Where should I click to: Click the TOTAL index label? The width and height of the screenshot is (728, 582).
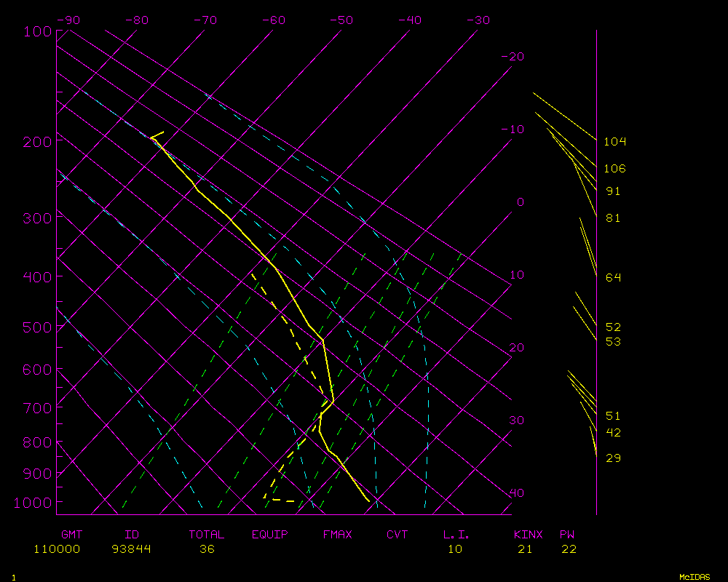coord(207,535)
